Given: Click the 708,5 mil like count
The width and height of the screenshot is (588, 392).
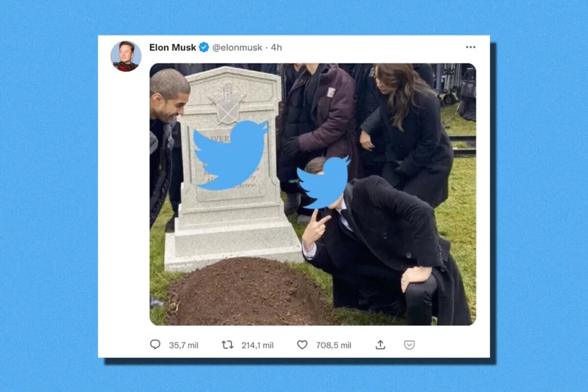Looking at the screenshot, I should tap(333, 345).
